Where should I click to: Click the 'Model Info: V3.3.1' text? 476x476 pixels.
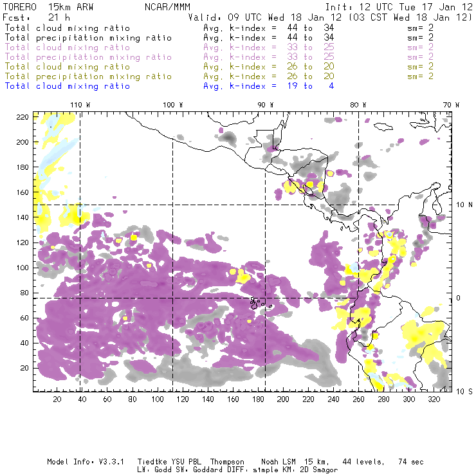[x=86, y=462]
